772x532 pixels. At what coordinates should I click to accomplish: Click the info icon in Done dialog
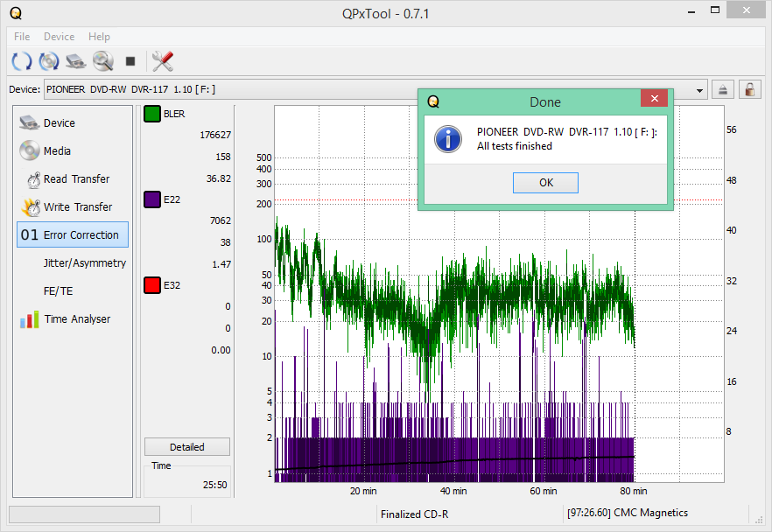click(x=447, y=139)
